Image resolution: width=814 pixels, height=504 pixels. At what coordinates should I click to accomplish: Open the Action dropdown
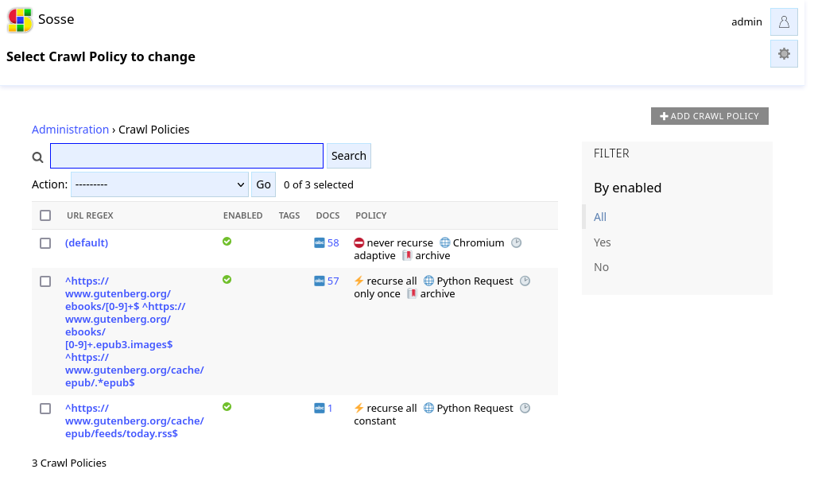(159, 184)
